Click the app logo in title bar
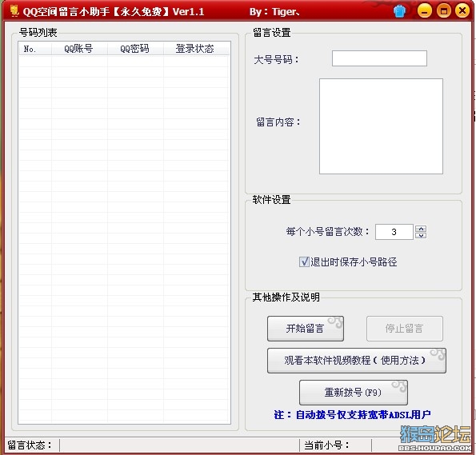 click(x=14, y=11)
